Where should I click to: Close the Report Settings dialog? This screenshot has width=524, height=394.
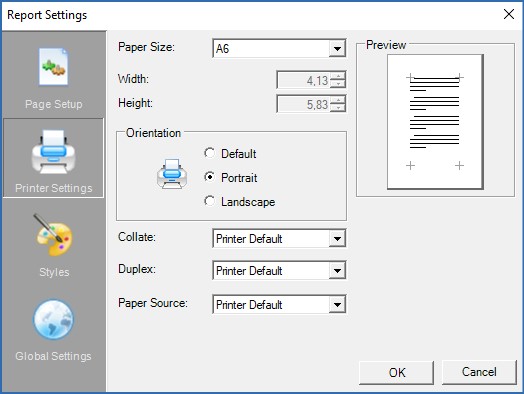tap(509, 14)
